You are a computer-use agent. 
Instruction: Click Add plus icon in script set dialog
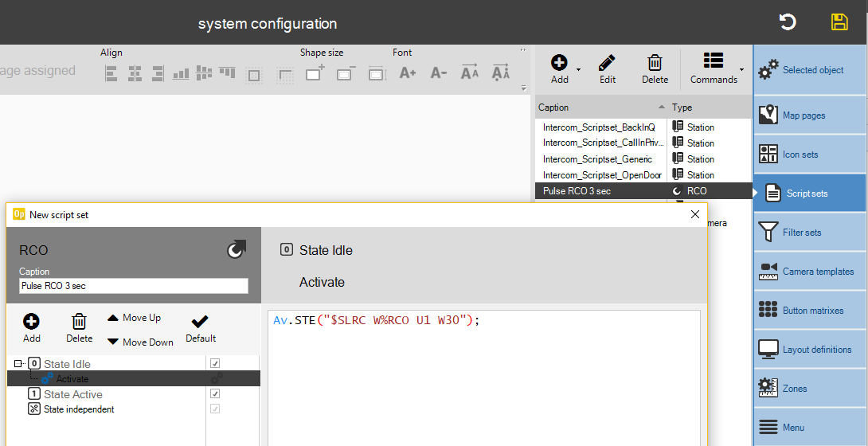tap(32, 327)
